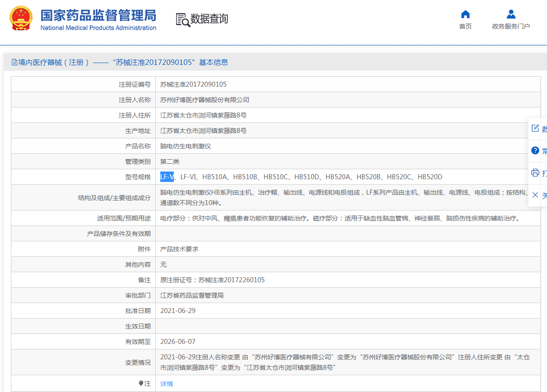547x392 pixels.
Task: Click 国家药品监督管理局 title text
Action: coord(98,15)
